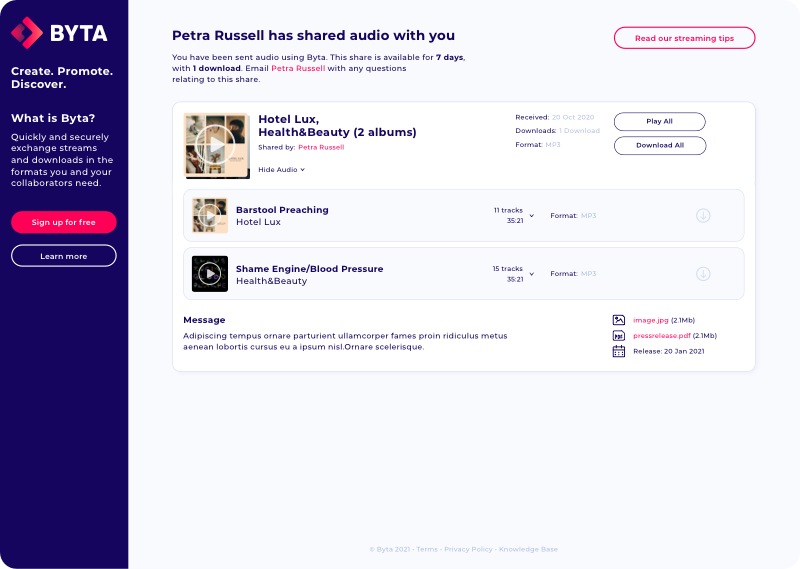The width and height of the screenshot is (800, 569).
Task: Expand the 15 tracks list for Shame Engine
Action: point(532,274)
